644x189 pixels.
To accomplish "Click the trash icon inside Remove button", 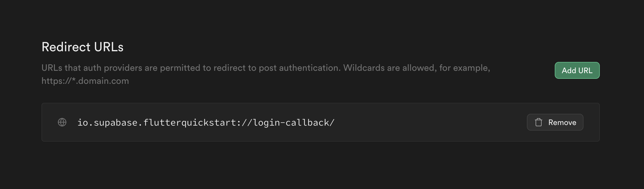I will coord(539,122).
